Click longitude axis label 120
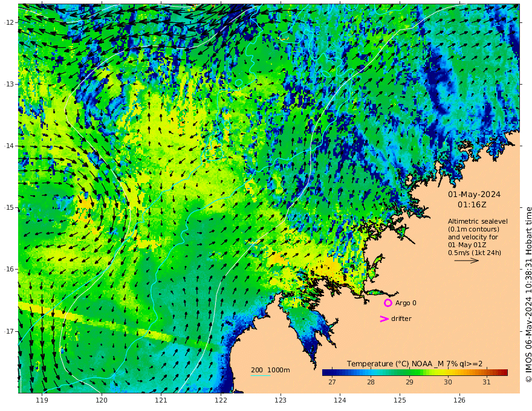532x411 pixels. [102, 401]
